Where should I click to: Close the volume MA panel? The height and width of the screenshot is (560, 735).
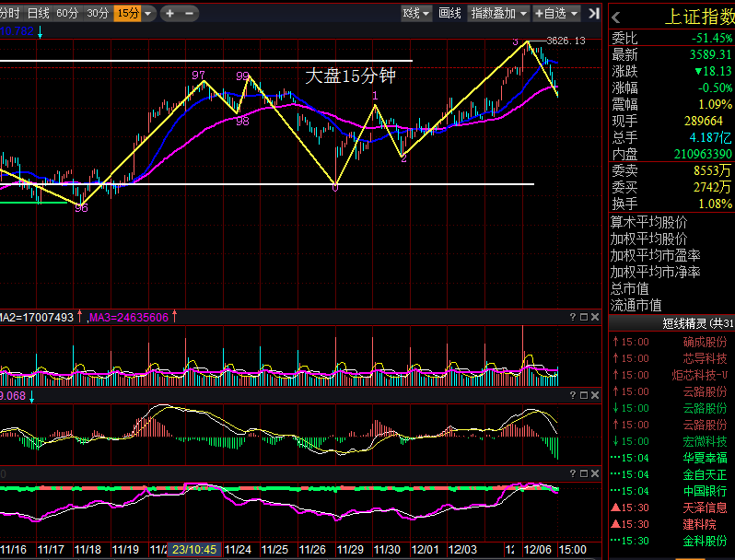(595, 317)
